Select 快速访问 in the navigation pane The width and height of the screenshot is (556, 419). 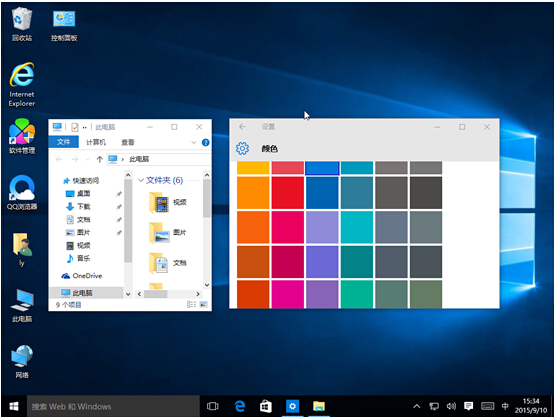click(x=80, y=181)
